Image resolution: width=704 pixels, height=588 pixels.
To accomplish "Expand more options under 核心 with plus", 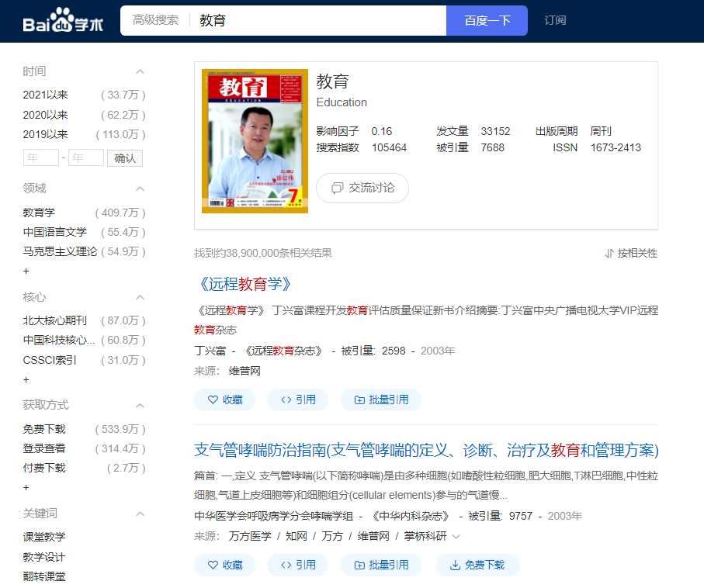I will point(26,380).
